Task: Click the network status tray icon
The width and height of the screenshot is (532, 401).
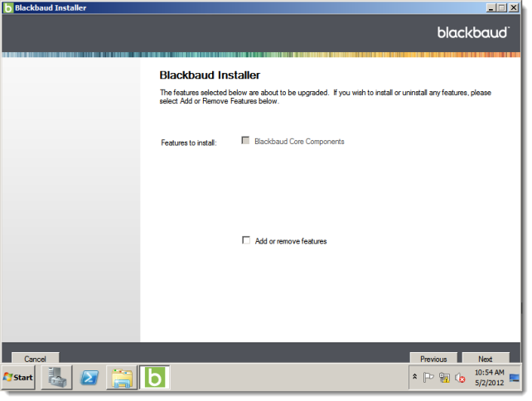Action: coord(444,377)
